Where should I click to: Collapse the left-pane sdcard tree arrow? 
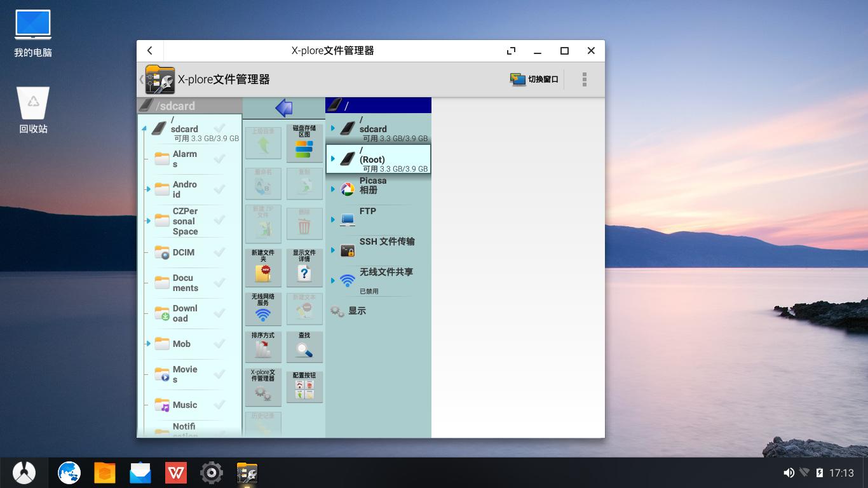click(144, 128)
